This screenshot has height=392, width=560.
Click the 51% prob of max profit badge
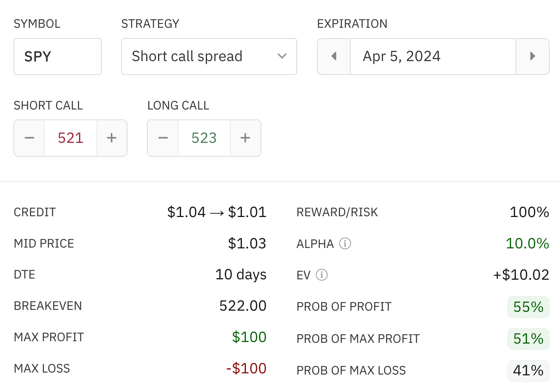[528, 339]
